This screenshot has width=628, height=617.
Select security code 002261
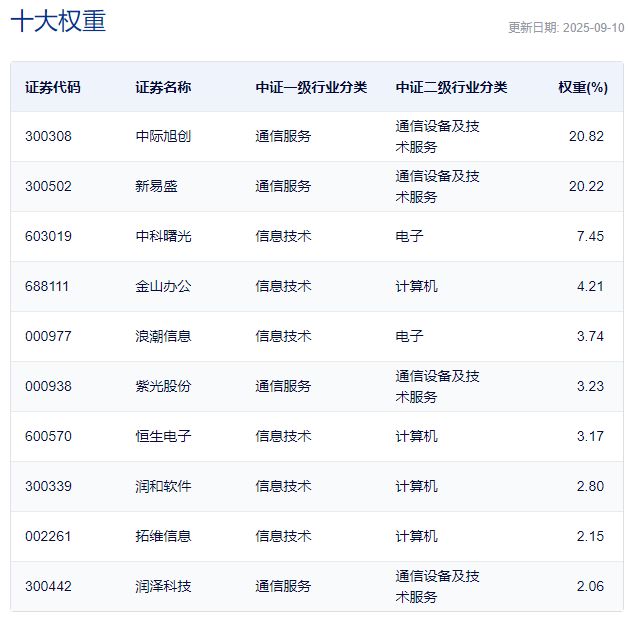coord(48,536)
